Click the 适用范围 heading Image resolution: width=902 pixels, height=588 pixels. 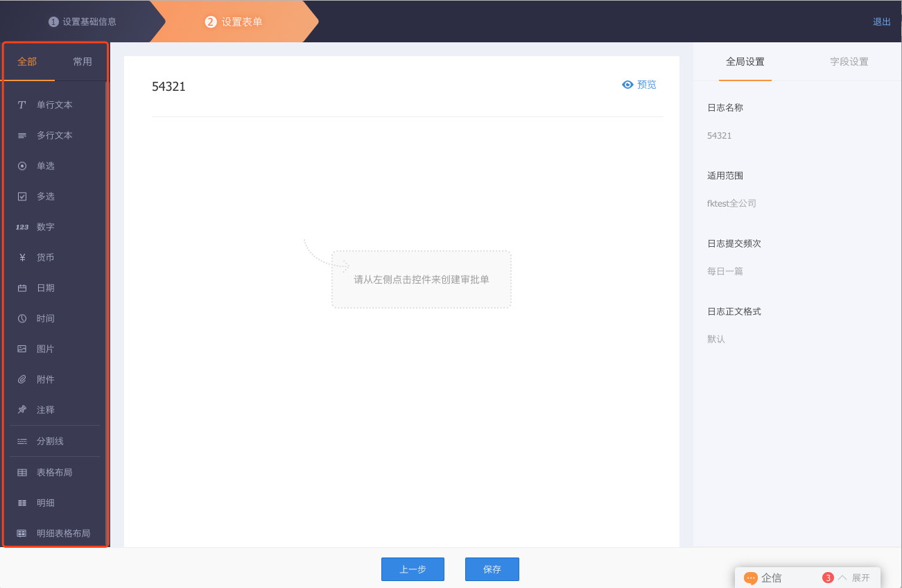click(725, 176)
